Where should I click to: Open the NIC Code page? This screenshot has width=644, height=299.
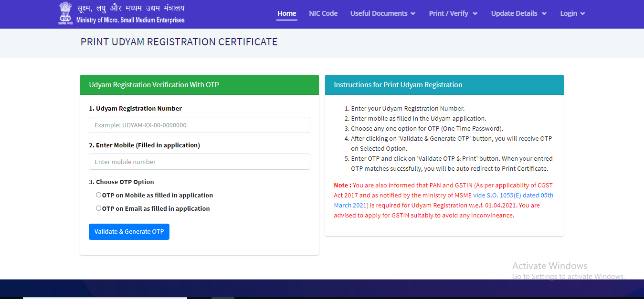point(323,13)
